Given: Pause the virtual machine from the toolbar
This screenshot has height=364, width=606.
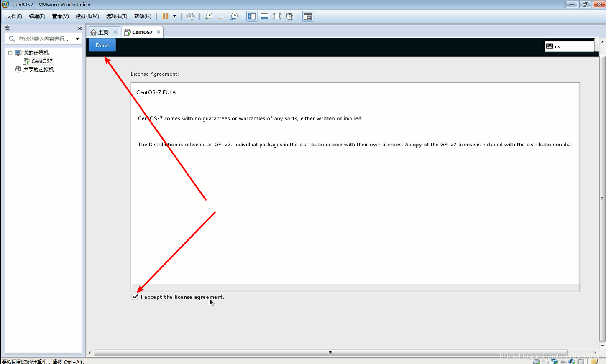Looking at the screenshot, I should click(165, 16).
